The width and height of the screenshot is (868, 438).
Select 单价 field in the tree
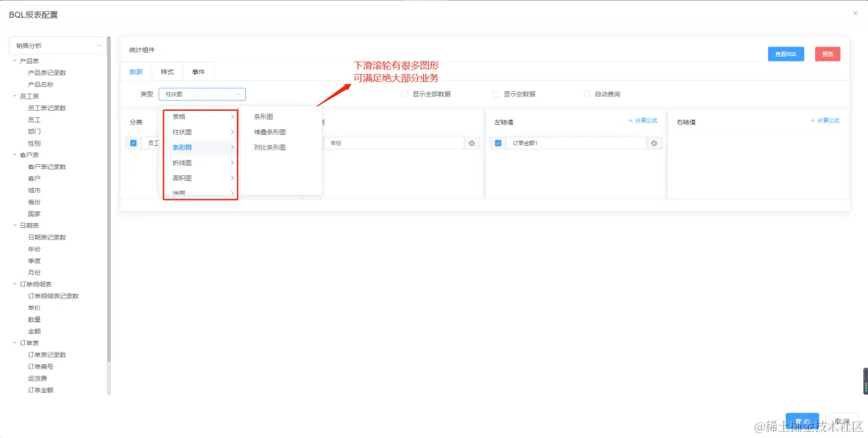tap(34, 308)
